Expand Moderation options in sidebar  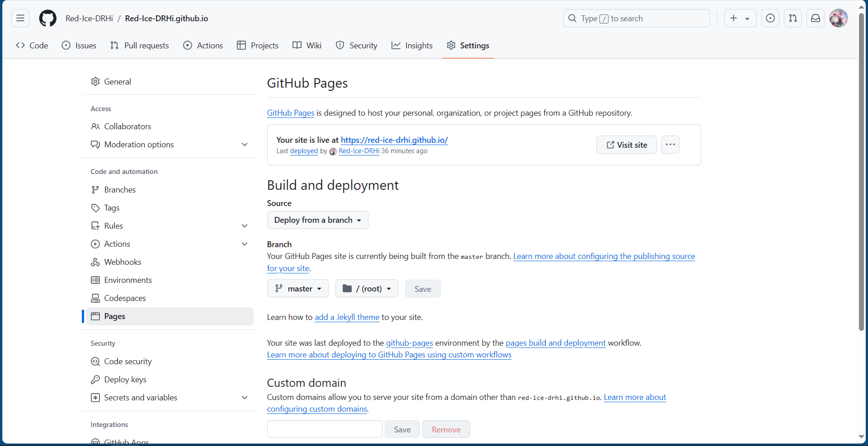(245, 145)
